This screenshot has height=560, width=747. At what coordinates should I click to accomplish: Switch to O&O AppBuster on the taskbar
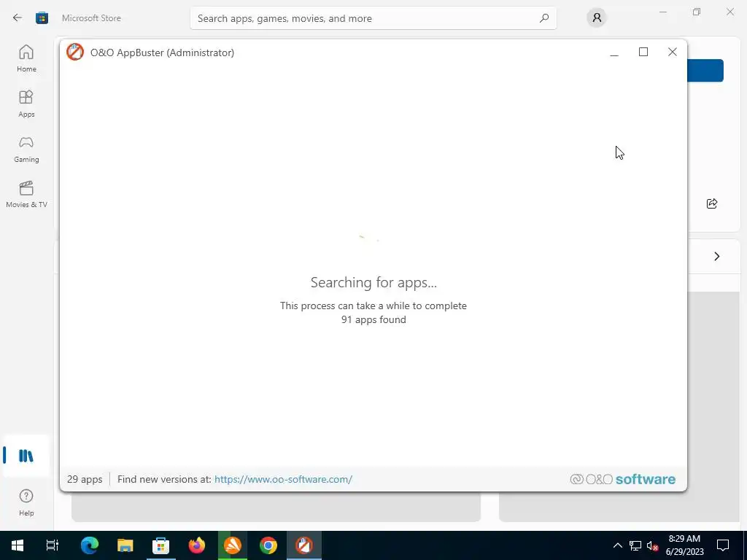pos(304,545)
